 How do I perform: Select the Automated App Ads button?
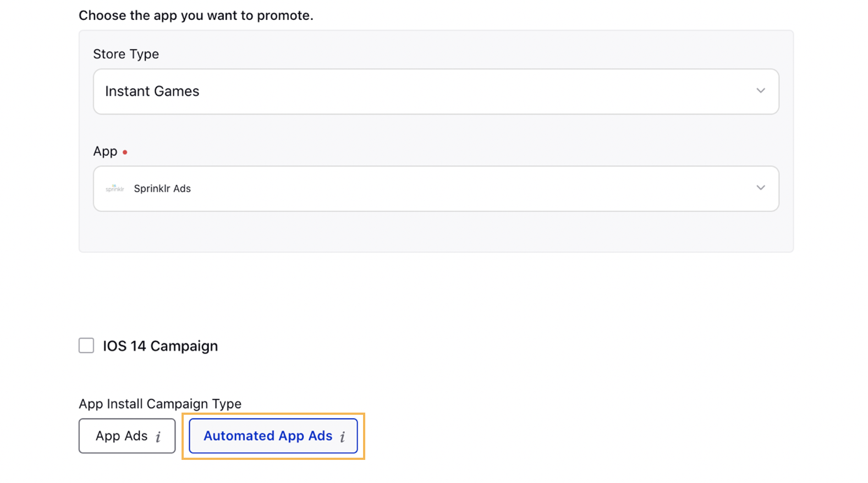273,436
